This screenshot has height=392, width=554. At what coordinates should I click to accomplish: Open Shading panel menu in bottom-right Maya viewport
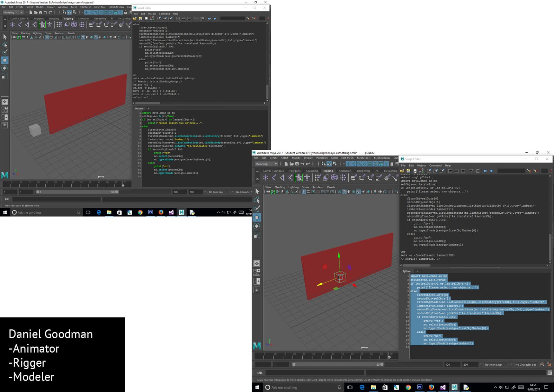click(280, 187)
